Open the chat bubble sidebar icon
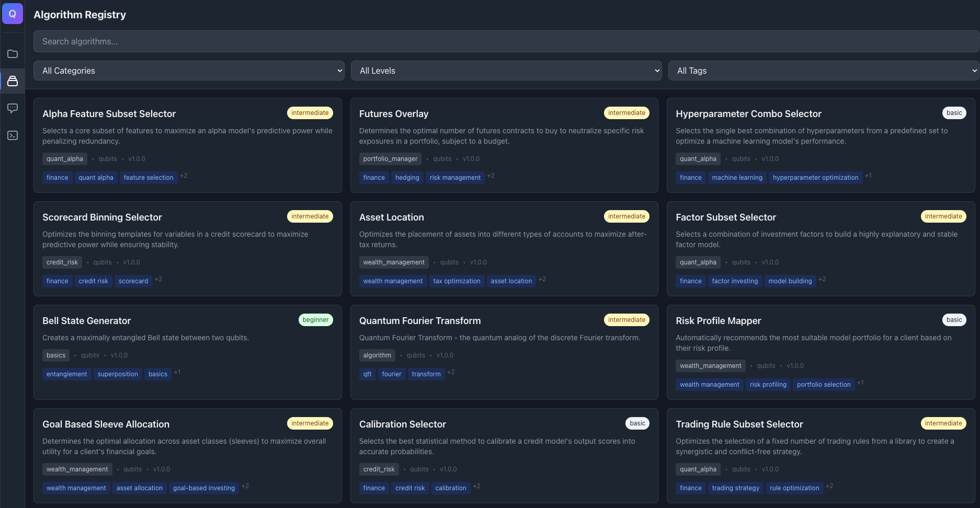The width and height of the screenshot is (980, 508). [13, 108]
